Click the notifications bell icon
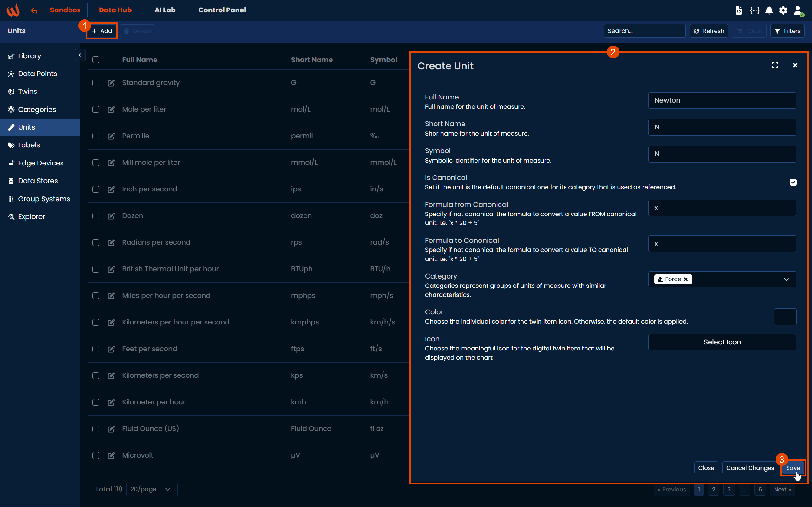 769,10
